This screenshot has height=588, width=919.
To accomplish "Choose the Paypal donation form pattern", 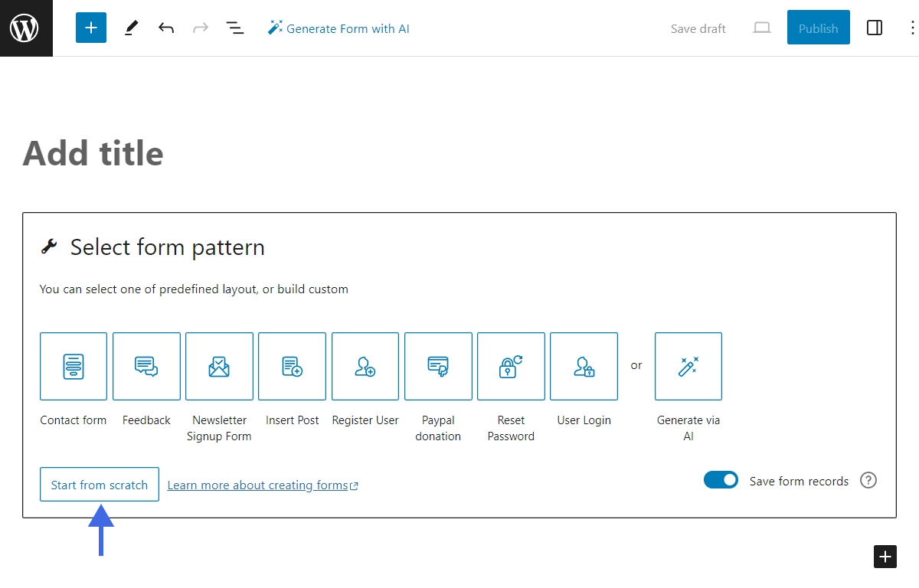I will point(437,366).
